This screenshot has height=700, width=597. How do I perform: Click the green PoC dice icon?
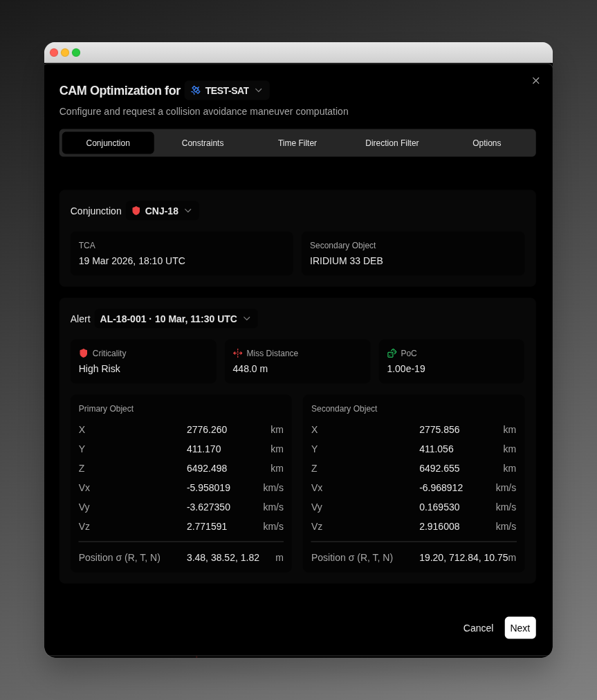click(392, 353)
